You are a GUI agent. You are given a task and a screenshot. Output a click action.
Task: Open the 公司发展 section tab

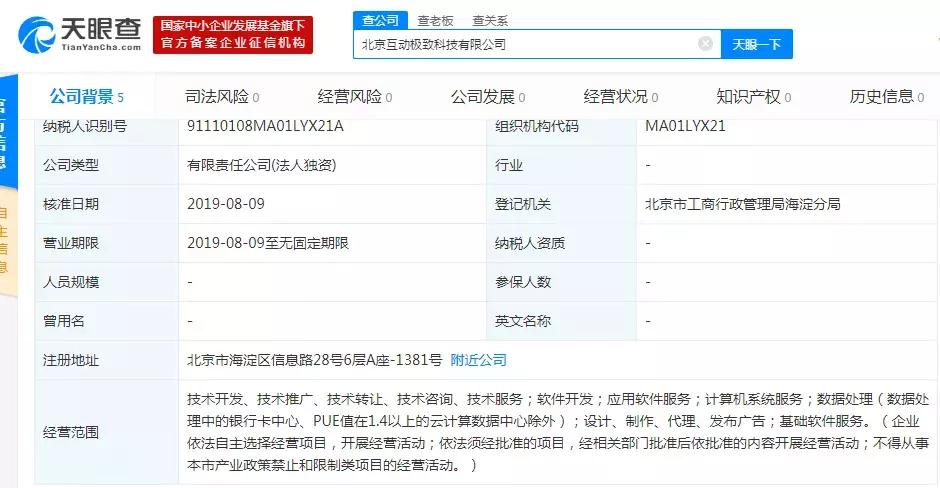tap(488, 97)
